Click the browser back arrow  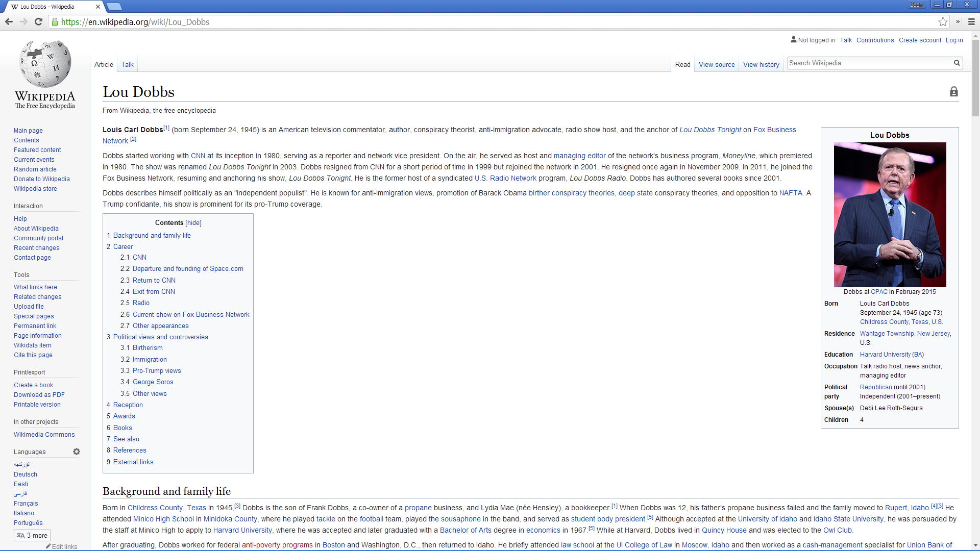[9, 22]
